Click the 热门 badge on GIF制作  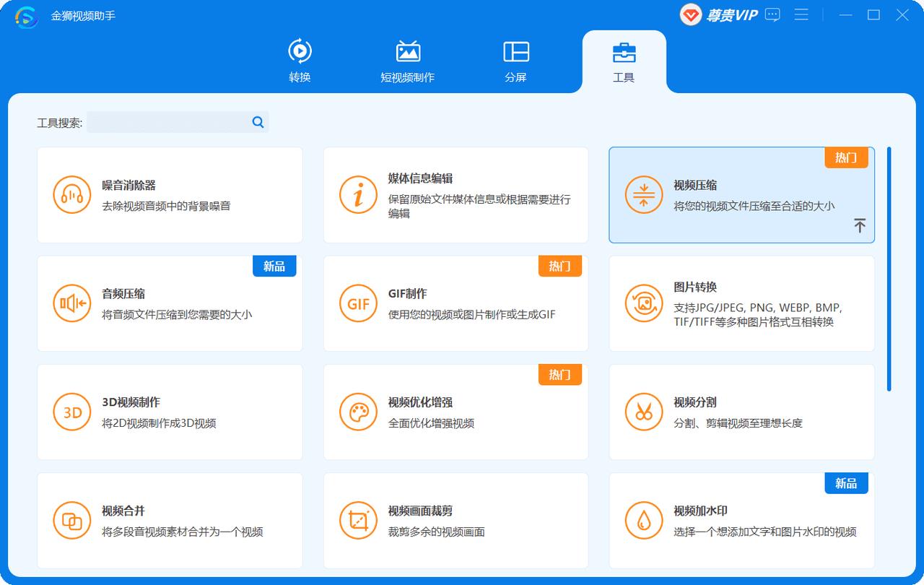tap(559, 266)
